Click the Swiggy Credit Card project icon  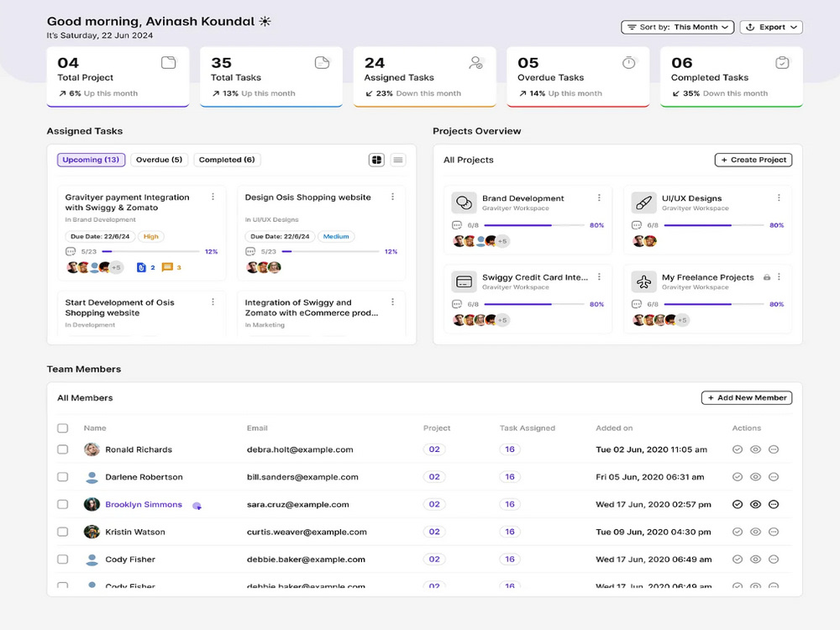[464, 281]
